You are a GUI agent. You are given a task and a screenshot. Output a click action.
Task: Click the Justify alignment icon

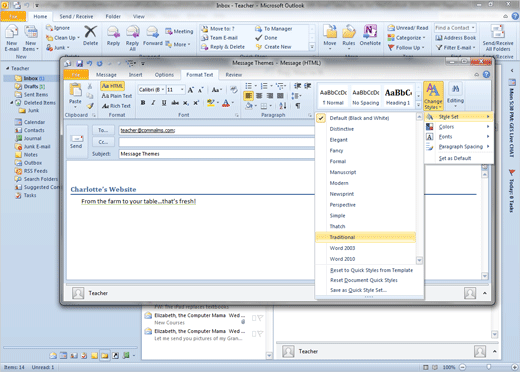280,96
